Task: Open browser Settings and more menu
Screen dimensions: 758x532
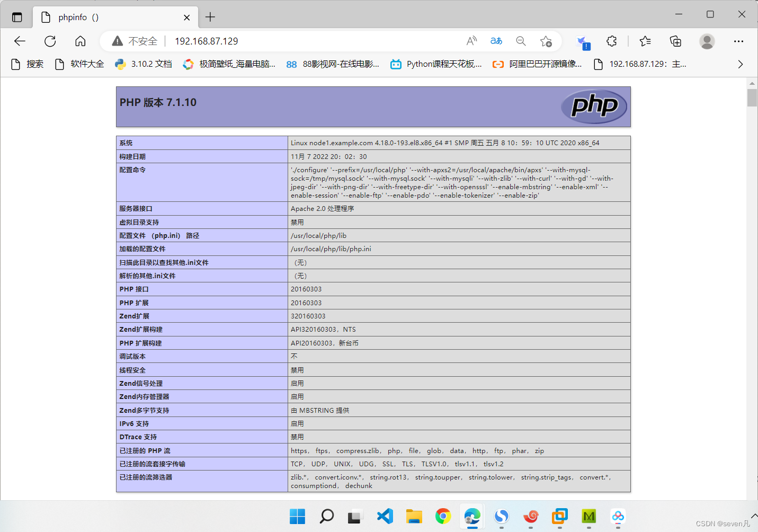Action: 739,41
